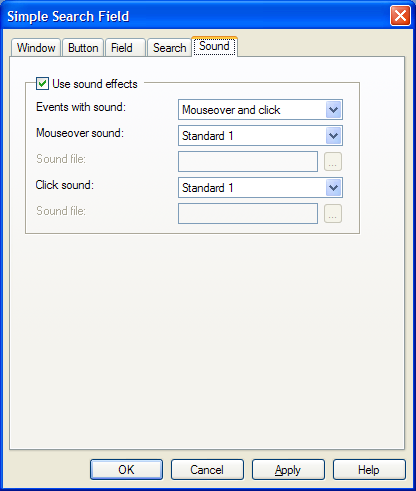Click the Cancel button
416x491 pixels.
tap(207, 470)
